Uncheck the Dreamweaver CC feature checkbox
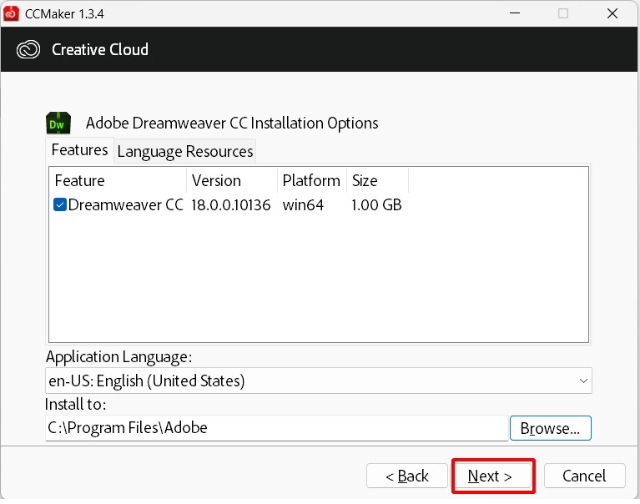This screenshot has height=504, width=640. coord(60,204)
